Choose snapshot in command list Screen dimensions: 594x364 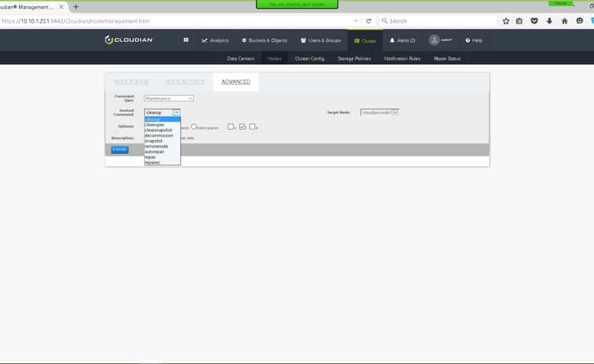coord(162,141)
